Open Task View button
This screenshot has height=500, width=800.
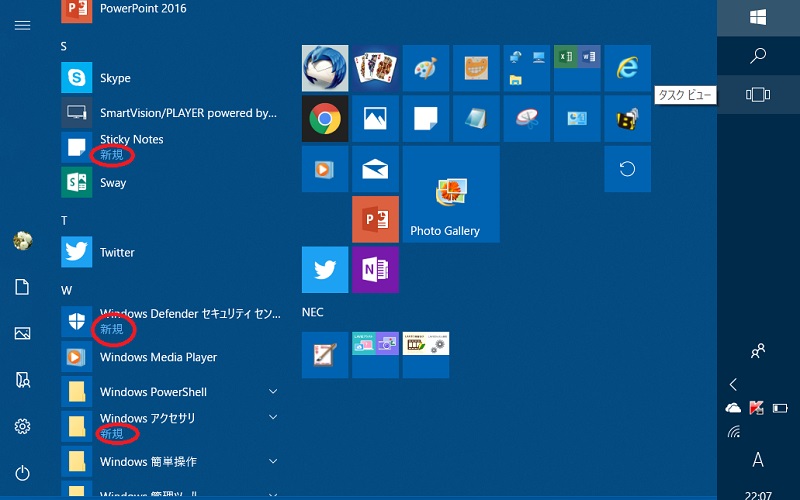pos(758,94)
